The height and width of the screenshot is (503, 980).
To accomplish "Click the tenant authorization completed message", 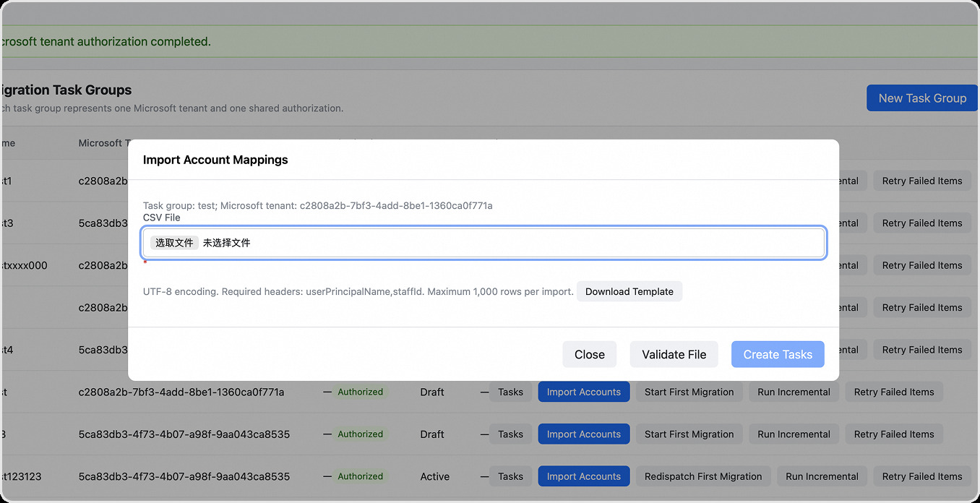I will click(x=106, y=42).
